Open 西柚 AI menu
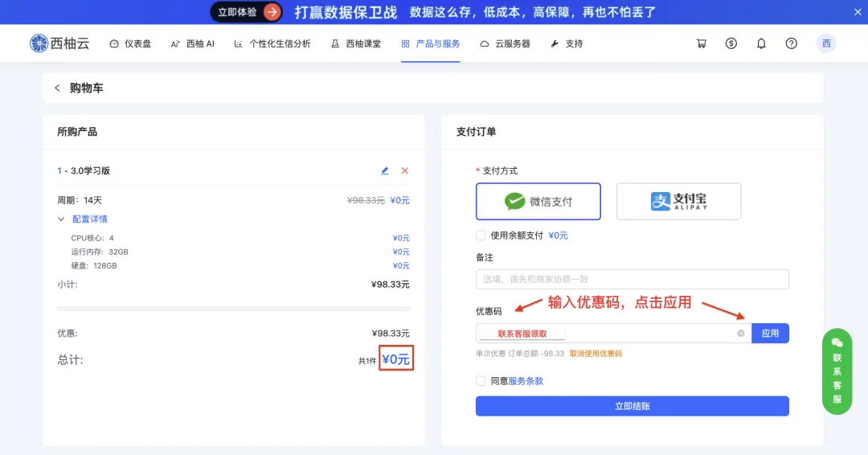This screenshot has height=455, width=868. tap(193, 43)
